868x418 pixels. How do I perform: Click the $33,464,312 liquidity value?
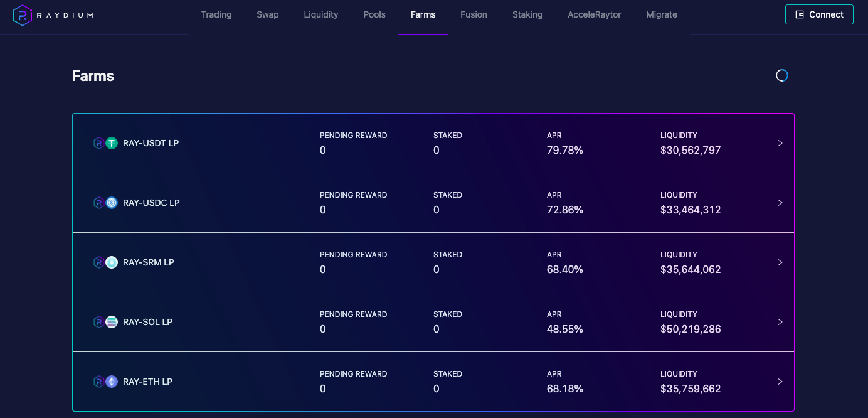point(691,210)
